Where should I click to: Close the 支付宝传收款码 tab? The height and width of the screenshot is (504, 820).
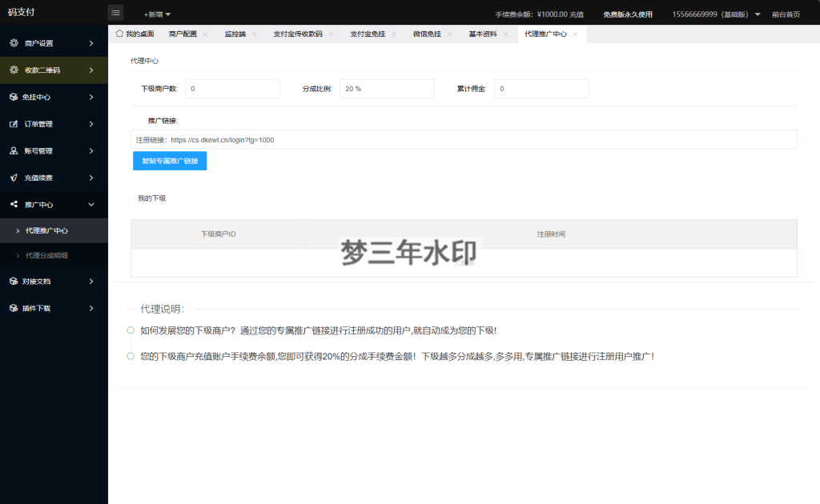[331, 34]
